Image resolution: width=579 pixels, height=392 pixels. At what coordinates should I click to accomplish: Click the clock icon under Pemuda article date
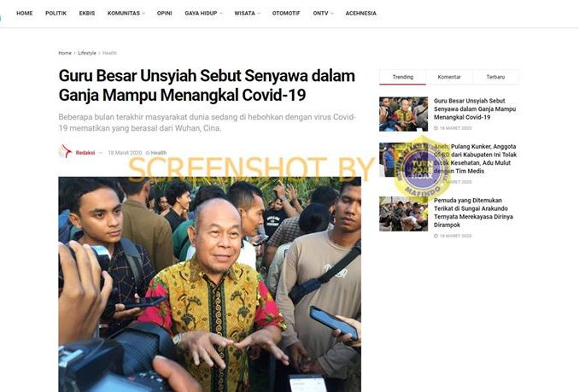(x=436, y=236)
